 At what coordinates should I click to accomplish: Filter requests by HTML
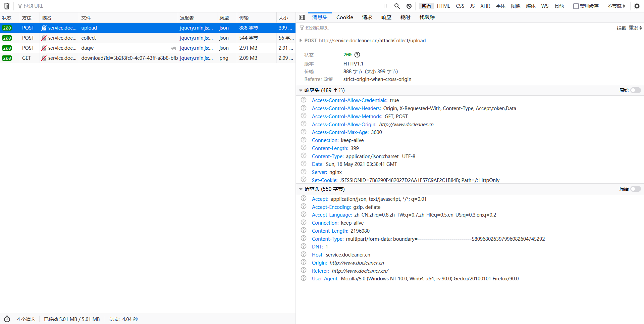[x=443, y=6]
